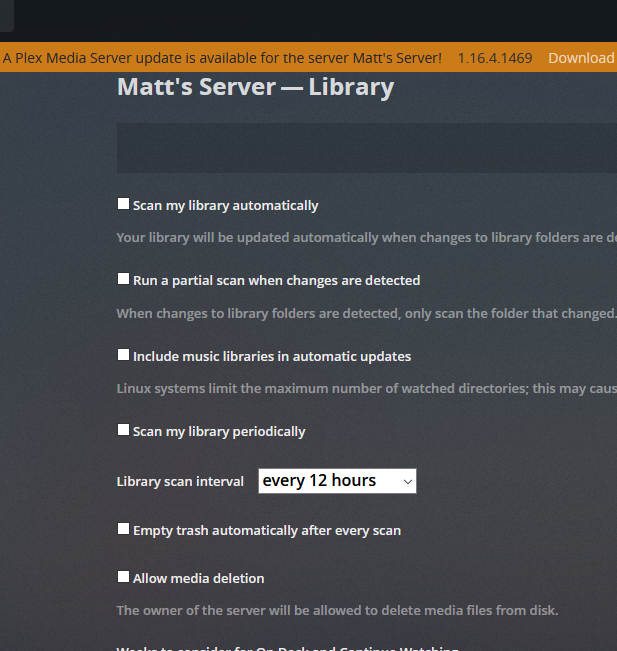Click the Linux systems limit description text
The height and width of the screenshot is (651, 617).
point(367,389)
